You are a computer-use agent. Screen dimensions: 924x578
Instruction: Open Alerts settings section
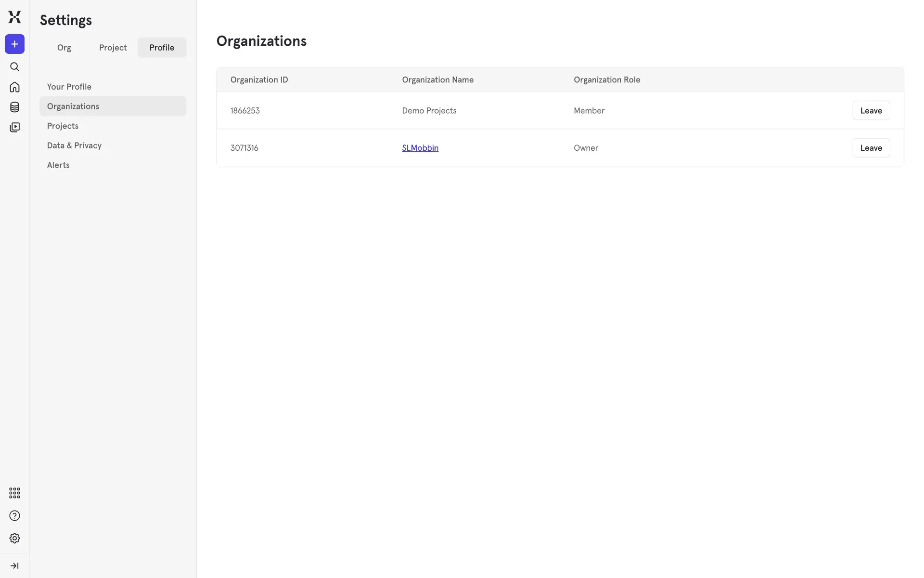pos(58,165)
